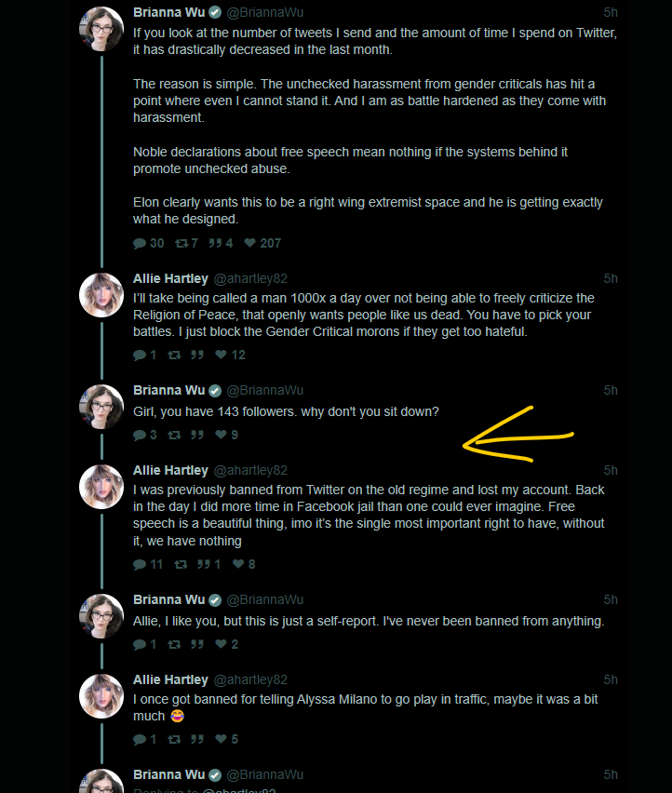The width and height of the screenshot is (672, 793).
Task: Open Brianna Wu profile from first tweet name
Action: point(168,13)
